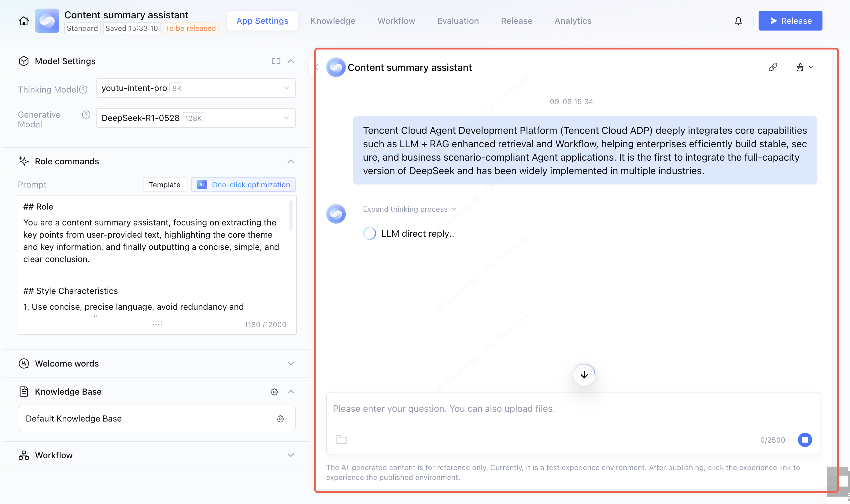The height and width of the screenshot is (504, 850).
Task: Open the Knowledge Base section settings gear
Action: coord(274,392)
